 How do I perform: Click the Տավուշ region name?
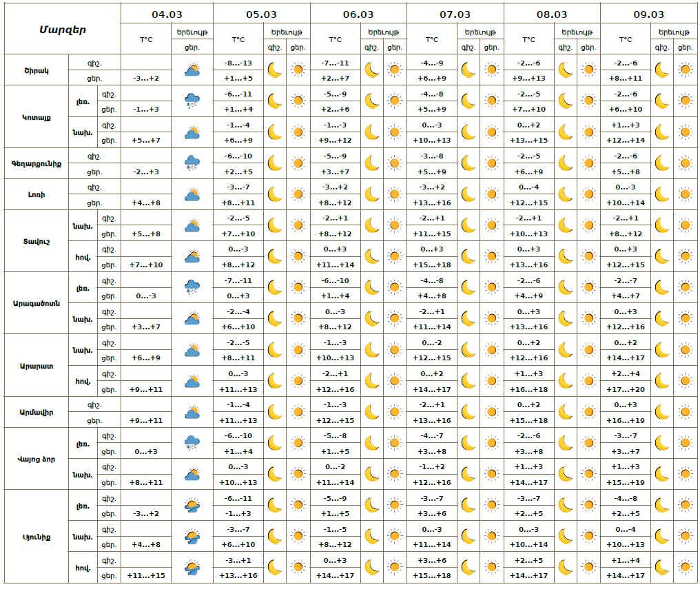tap(37, 241)
